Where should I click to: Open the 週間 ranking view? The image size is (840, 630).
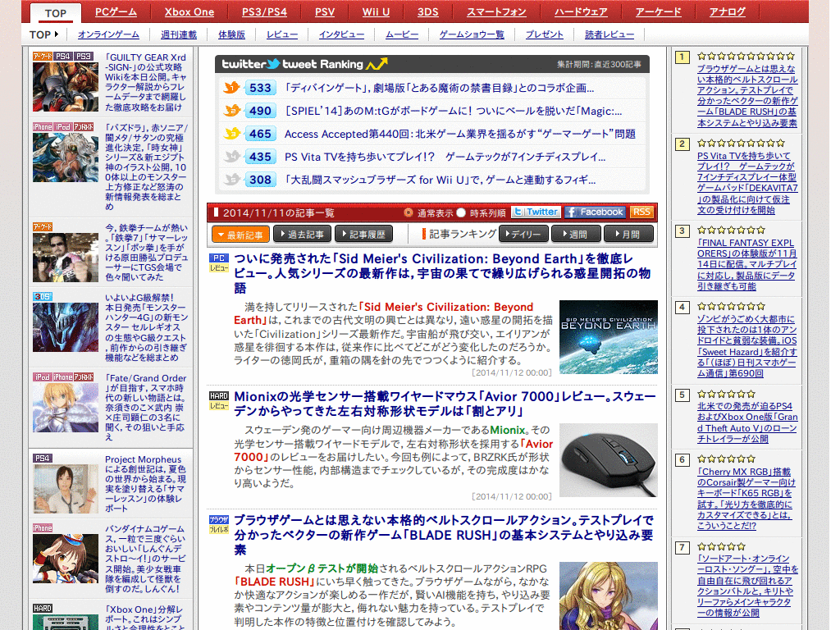click(x=576, y=232)
